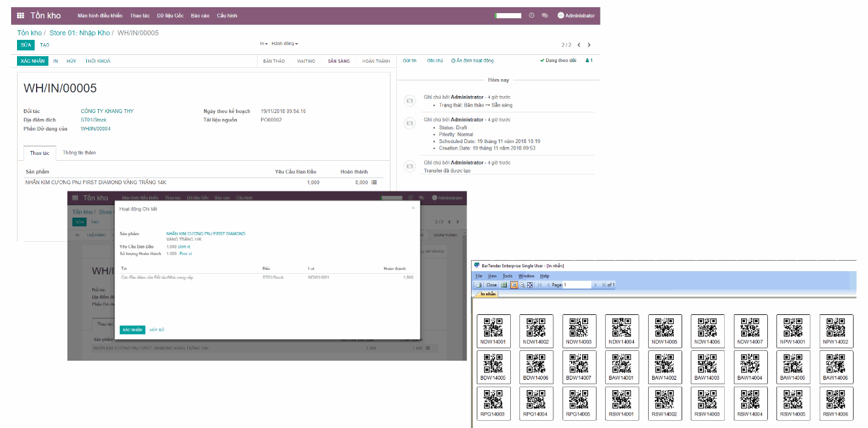Image resolution: width=868 pixels, height=428 pixels.
Task: Click the Page number input field in BarTender
Action: click(x=576, y=284)
